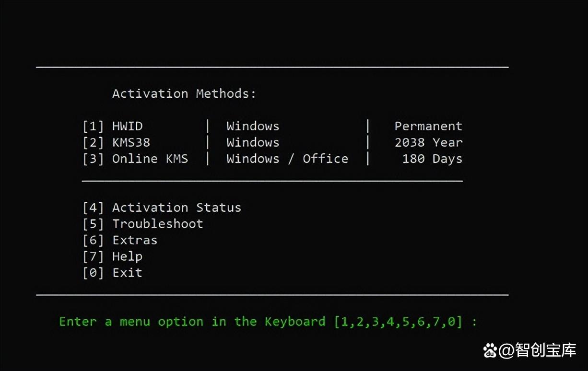Click the Windows label in the HWID row
588x371 pixels.
click(253, 127)
